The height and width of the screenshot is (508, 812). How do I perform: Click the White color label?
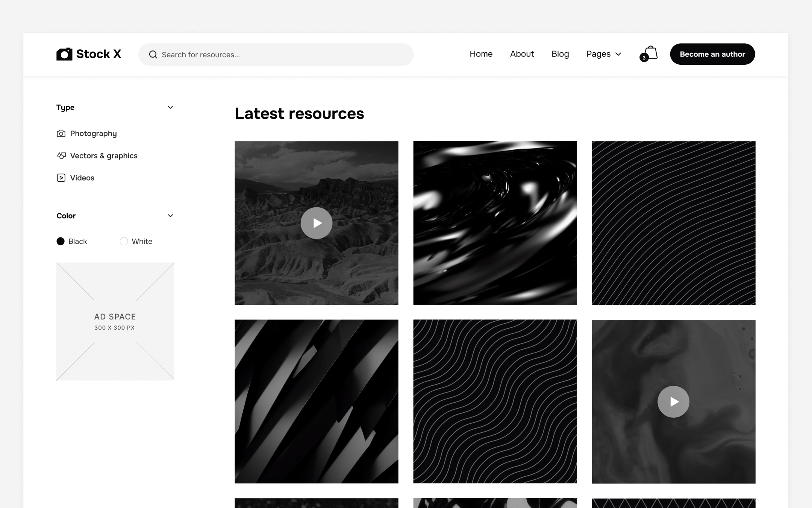pyautogui.click(x=142, y=241)
